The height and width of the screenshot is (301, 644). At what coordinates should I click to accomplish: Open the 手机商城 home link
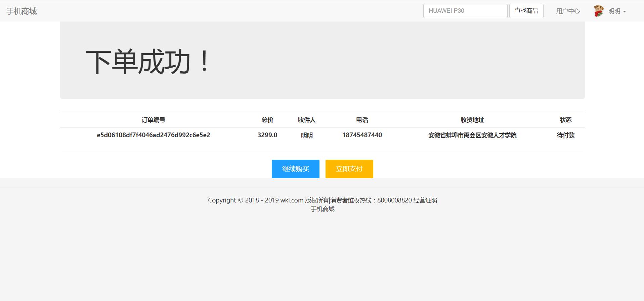coord(22,11)
